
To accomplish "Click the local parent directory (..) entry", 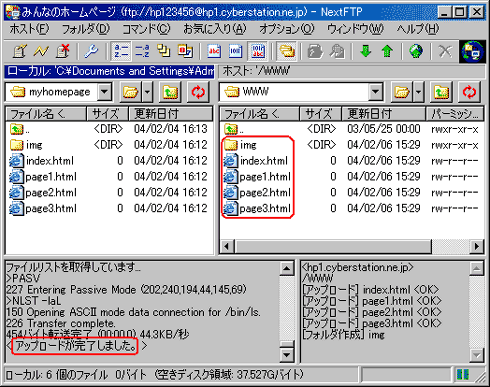I will coord(20,129).
